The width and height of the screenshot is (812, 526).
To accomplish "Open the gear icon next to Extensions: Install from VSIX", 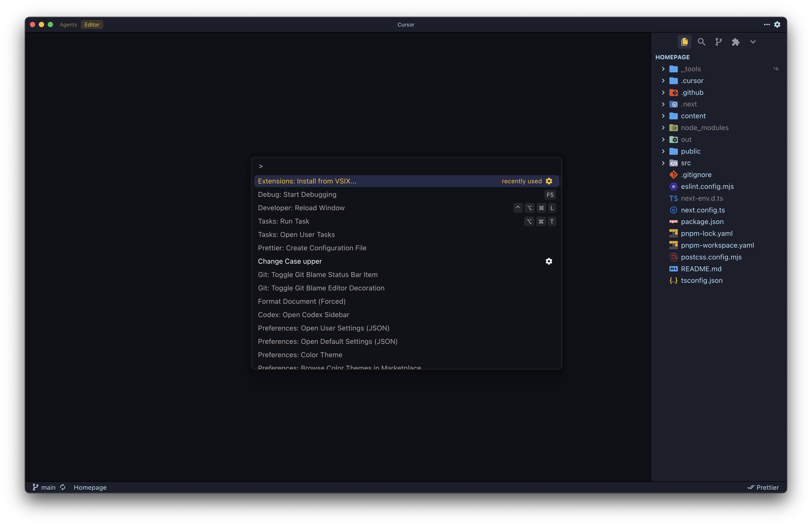I will 549,181.
